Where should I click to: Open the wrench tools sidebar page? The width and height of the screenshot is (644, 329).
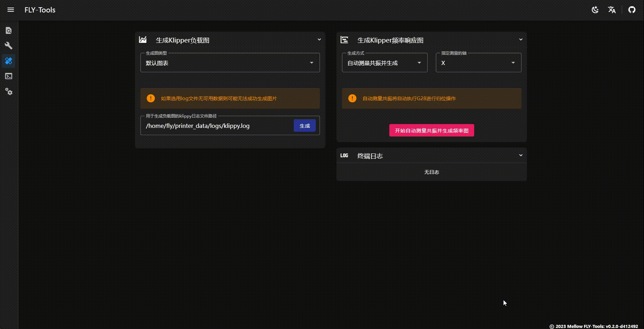pos(9,46)
